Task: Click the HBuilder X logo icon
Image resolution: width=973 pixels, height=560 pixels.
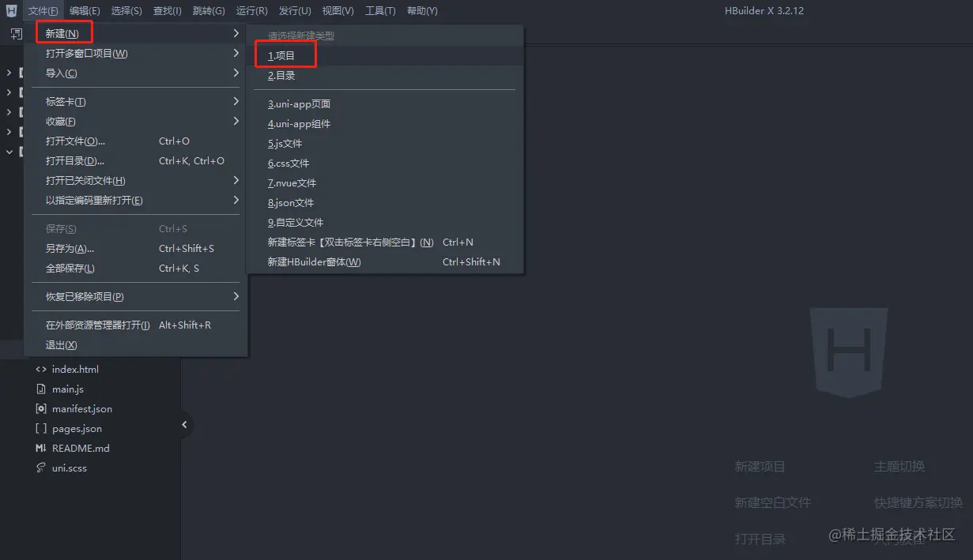Action: click(x=11, y=10)
